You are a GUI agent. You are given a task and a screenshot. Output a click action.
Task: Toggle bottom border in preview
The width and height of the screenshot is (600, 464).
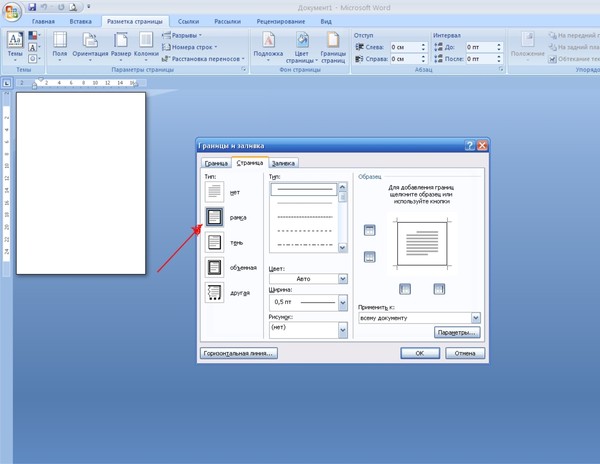point(369,257)
